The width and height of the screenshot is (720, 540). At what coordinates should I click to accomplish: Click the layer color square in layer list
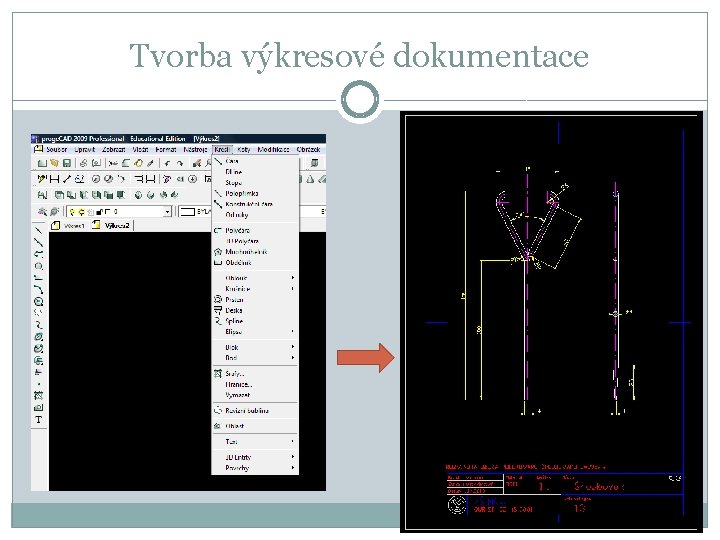[107, 212]
